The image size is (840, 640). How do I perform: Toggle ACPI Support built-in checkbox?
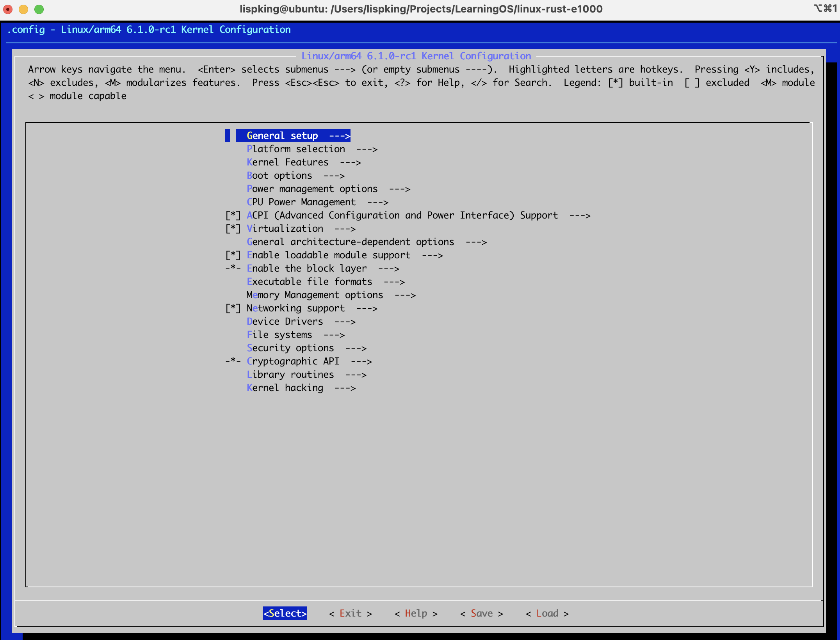point(233,215)
